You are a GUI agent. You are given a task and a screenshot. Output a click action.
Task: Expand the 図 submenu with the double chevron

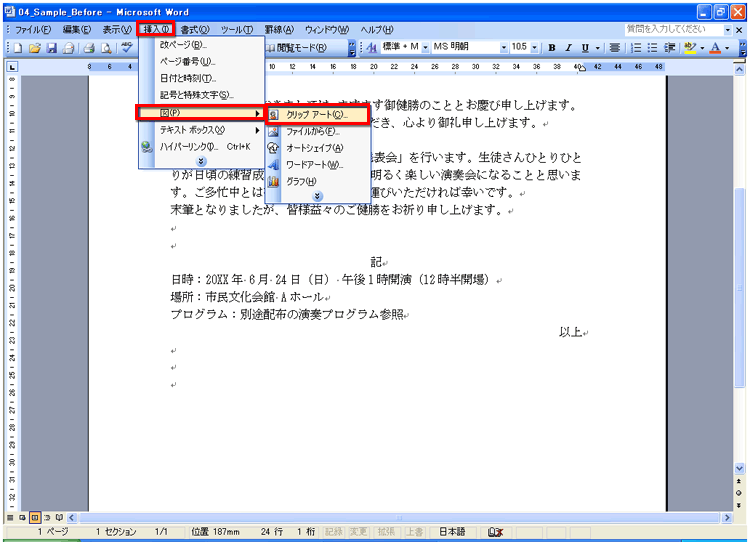(x=317, y=196)
